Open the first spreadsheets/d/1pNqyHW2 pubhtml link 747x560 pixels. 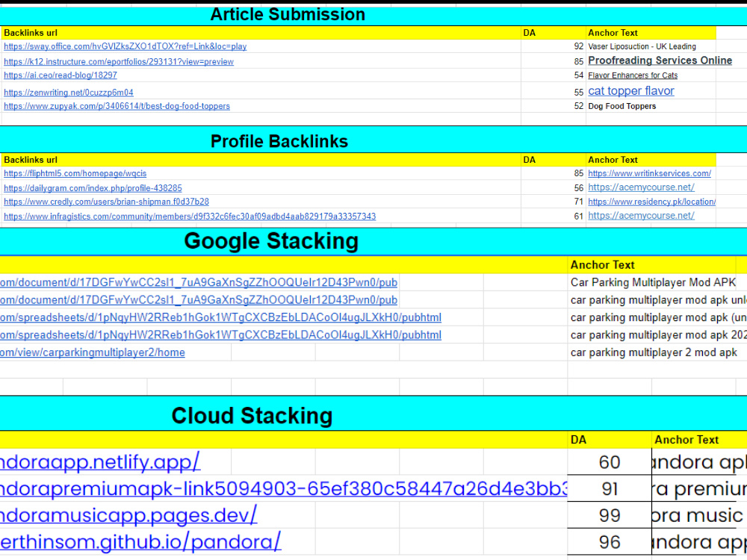tap(220, 317)
